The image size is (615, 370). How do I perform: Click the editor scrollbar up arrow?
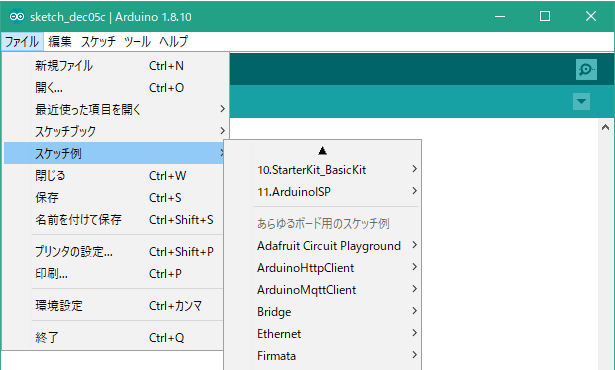coord(605,127)
